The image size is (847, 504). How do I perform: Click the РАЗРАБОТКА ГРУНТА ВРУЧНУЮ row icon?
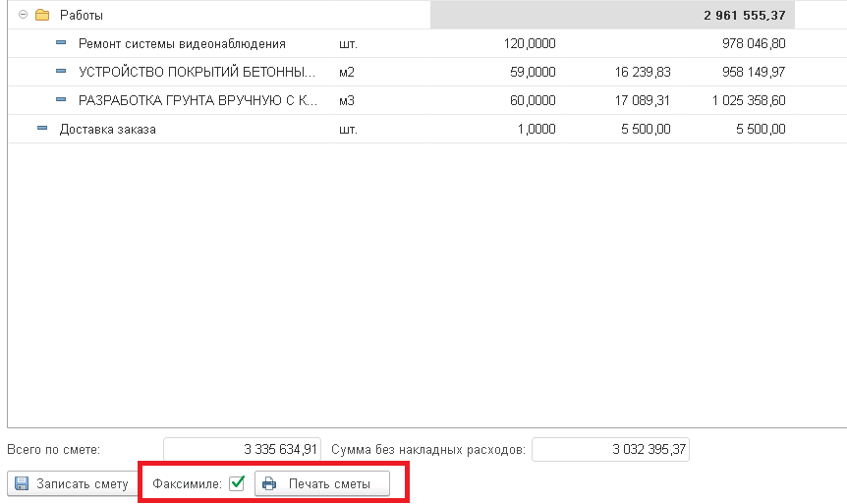tap(61, 100)
